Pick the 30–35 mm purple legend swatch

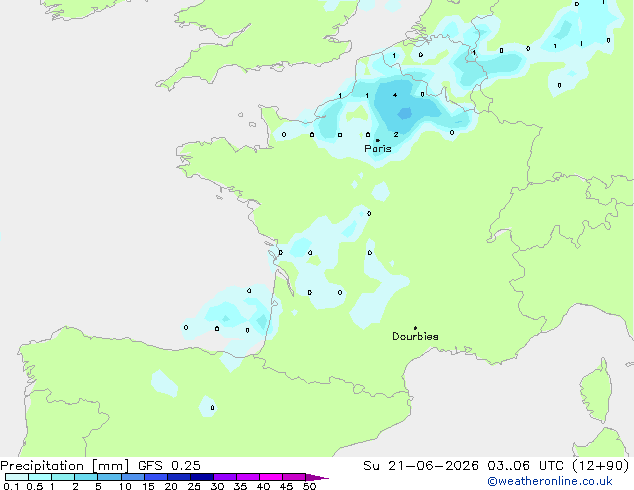coord(224,477)
